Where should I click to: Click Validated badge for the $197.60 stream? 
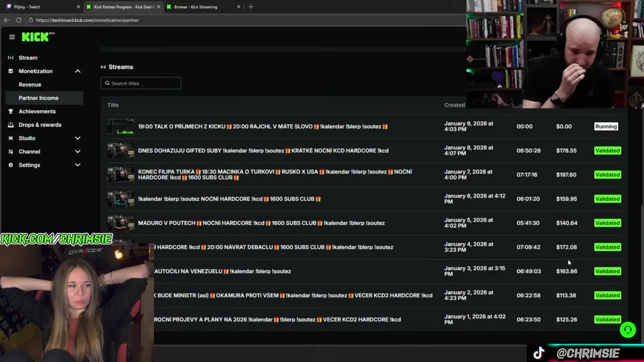[x=607, y=175]
